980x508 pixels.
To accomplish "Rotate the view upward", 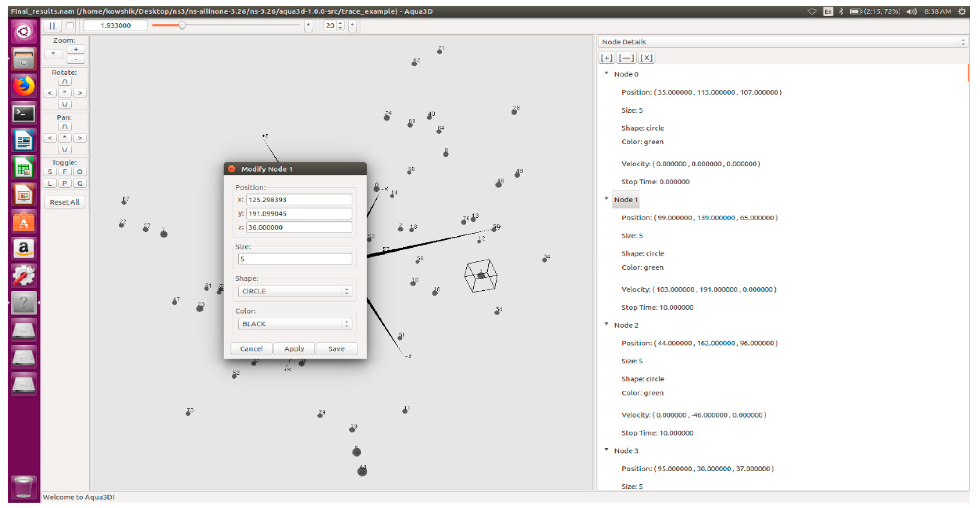I will [x=64, y=82].
